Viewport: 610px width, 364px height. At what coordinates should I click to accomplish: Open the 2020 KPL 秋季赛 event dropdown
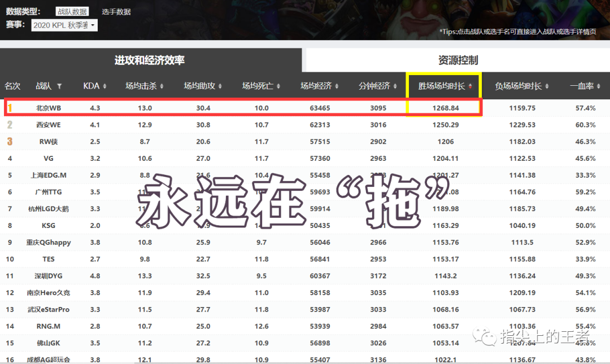(64, 25)
